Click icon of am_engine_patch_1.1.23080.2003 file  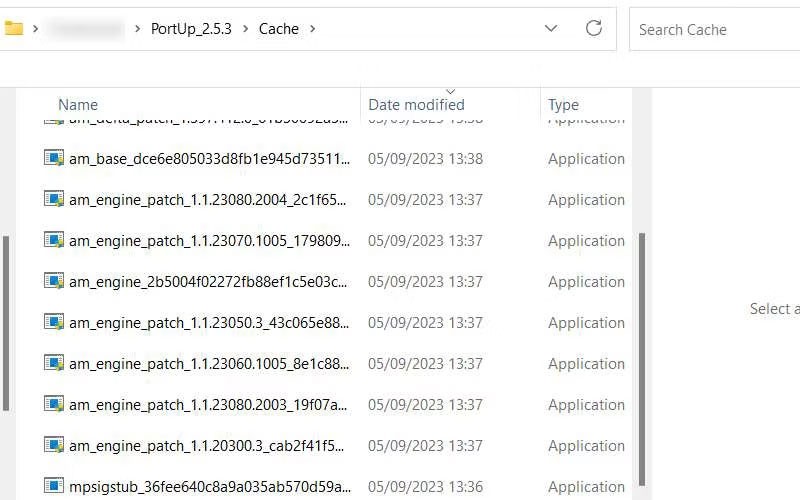click(54, 404)
